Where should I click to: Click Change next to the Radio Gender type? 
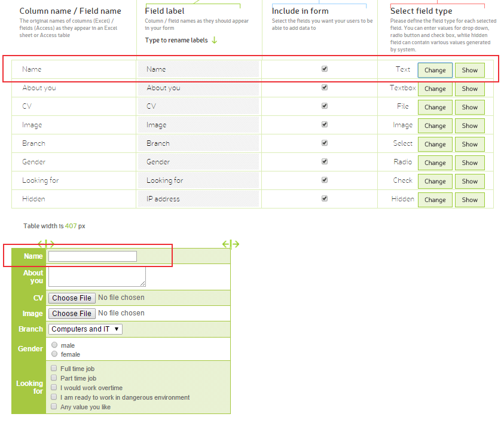tap(435, 163)
